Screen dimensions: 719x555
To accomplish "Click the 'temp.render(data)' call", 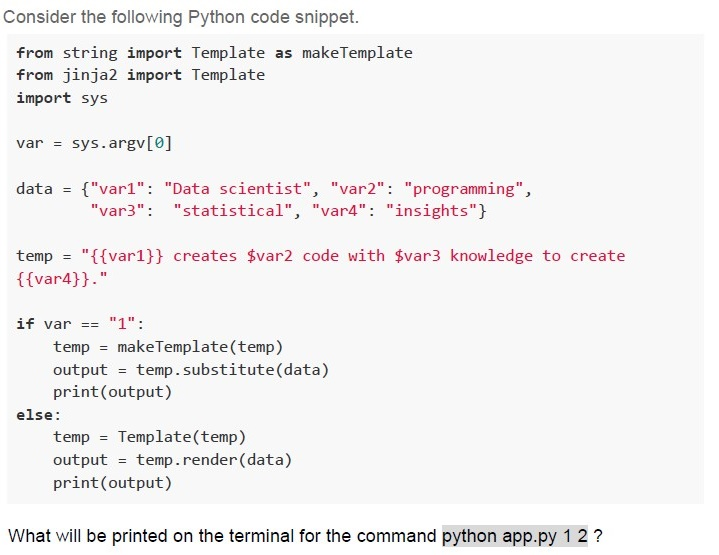I will [214, 460].
